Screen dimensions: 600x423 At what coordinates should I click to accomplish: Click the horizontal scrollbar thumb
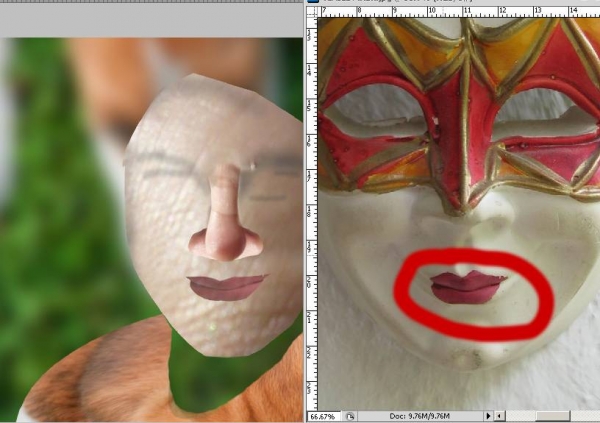coord(553,416)
